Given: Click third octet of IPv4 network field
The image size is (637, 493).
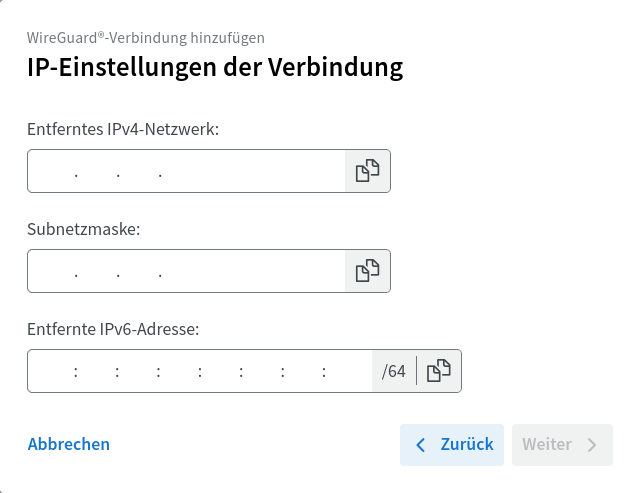Looking at the screenshot, I should [x=139, y=171].
